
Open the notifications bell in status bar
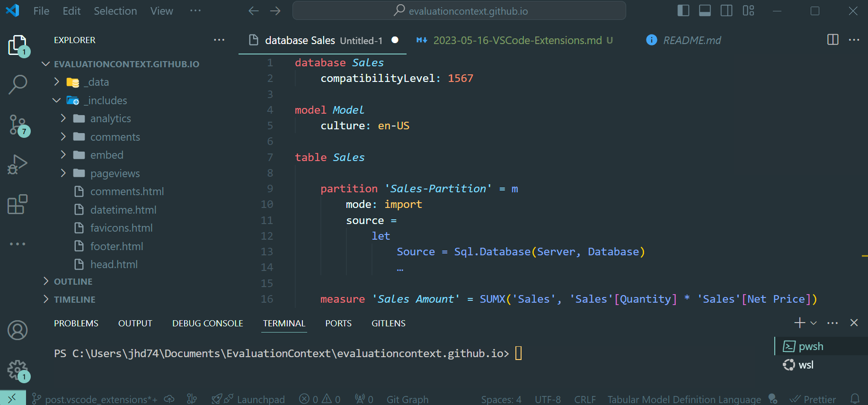pos(855,399)
